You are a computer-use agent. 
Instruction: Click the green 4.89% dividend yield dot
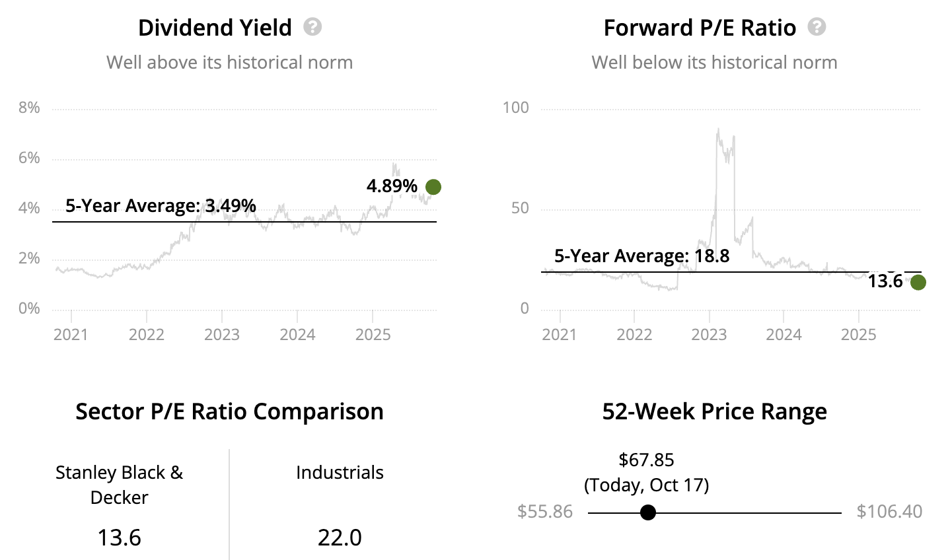tap(433, 187)
